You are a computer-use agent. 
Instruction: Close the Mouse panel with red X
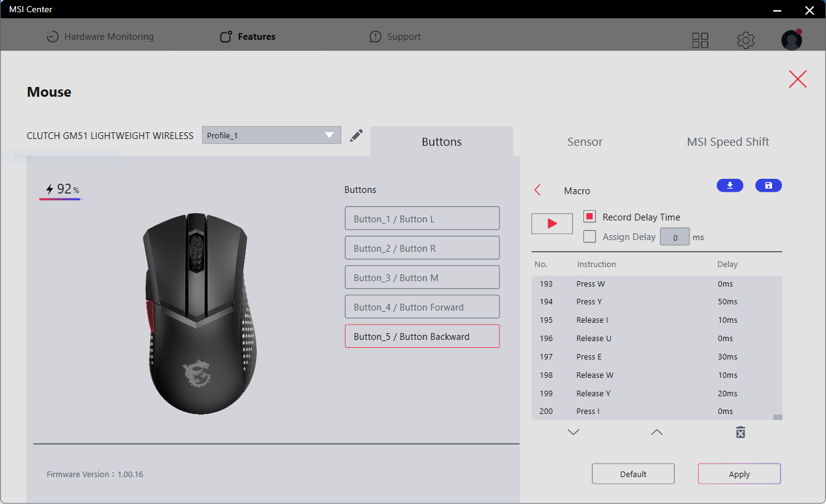coord(798,79)
